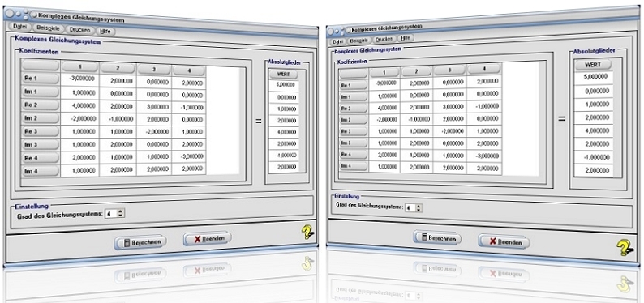Open Beispiele menu in right window
644x303 pixels.
[360, 41]
